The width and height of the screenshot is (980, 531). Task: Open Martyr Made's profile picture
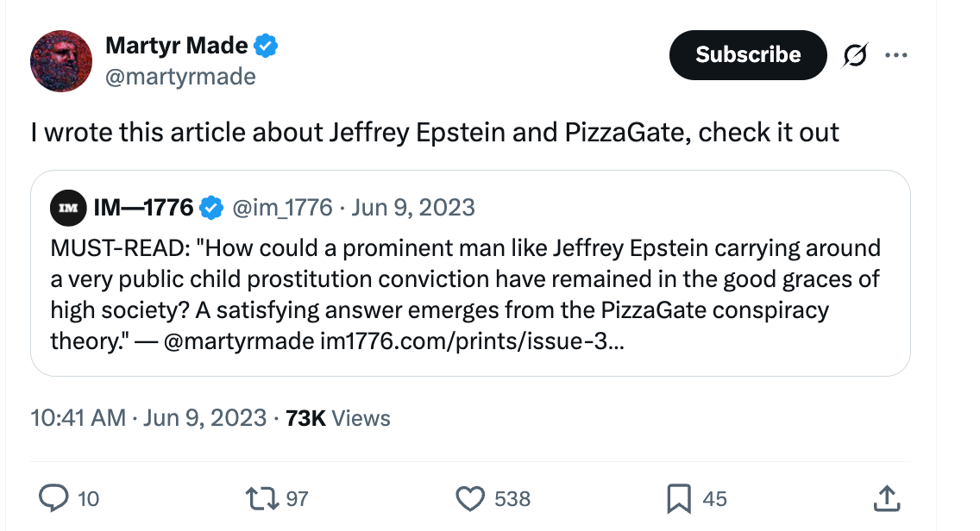pyautogui.click(x=61, y=61)
